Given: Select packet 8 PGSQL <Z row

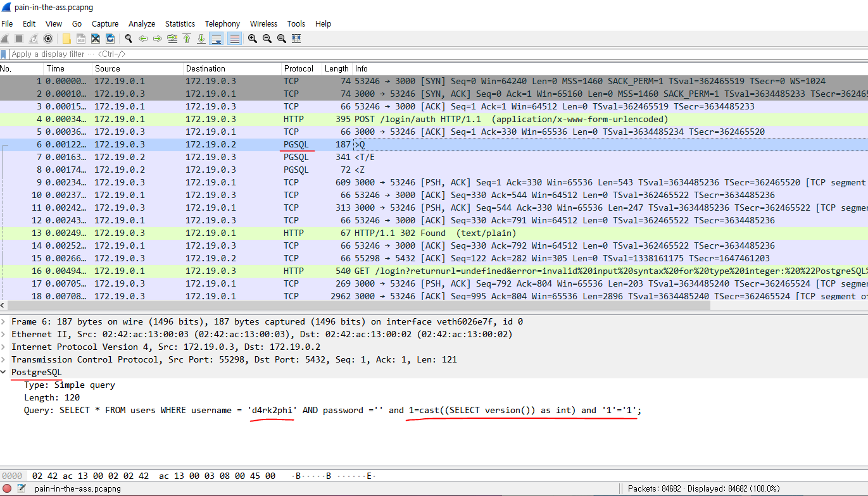Looking at the screenshot, I should point(434,170).
